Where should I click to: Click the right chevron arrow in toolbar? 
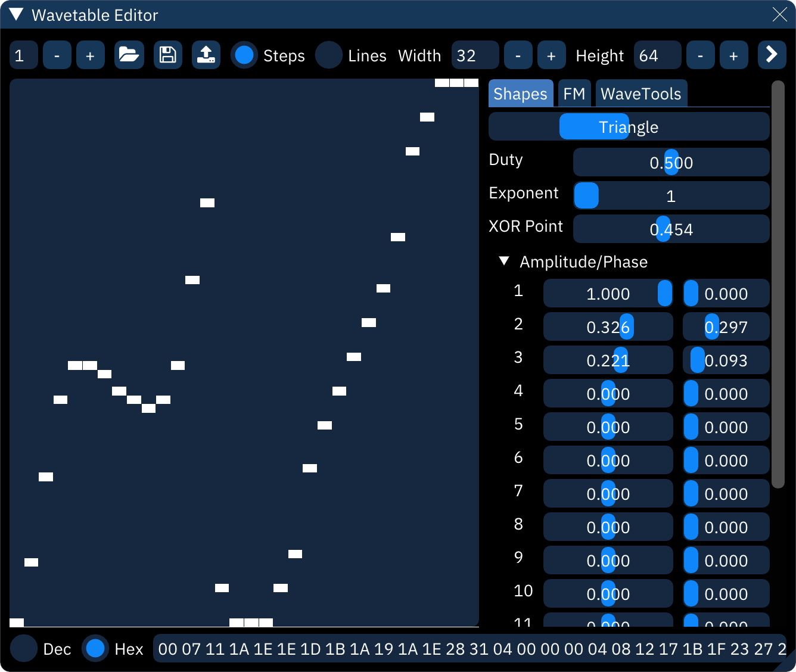click(772, 55)
